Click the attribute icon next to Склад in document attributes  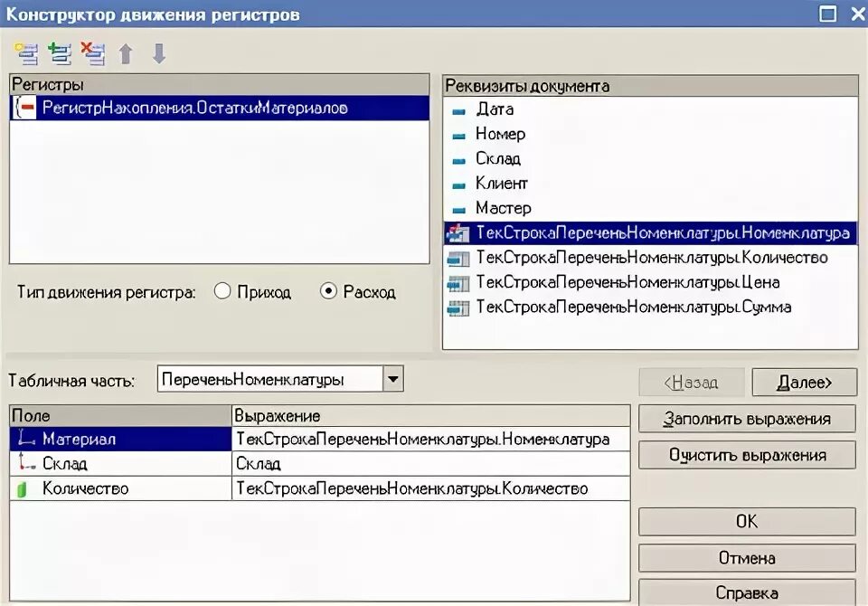459,161
